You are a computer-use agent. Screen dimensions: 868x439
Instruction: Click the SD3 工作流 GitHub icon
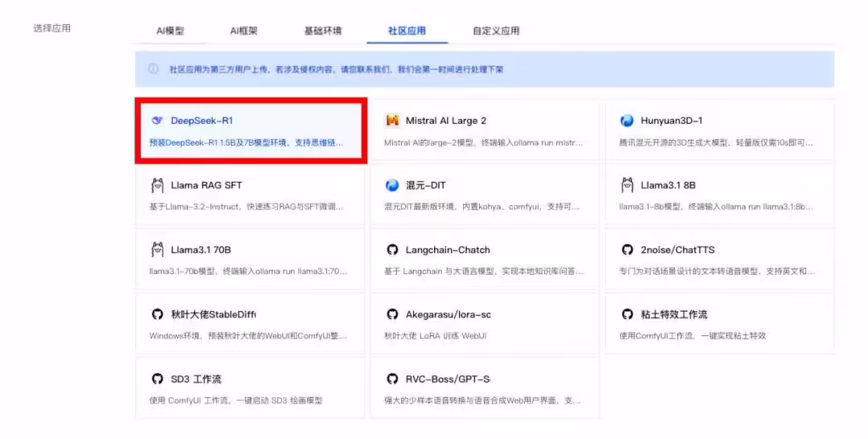158,379
